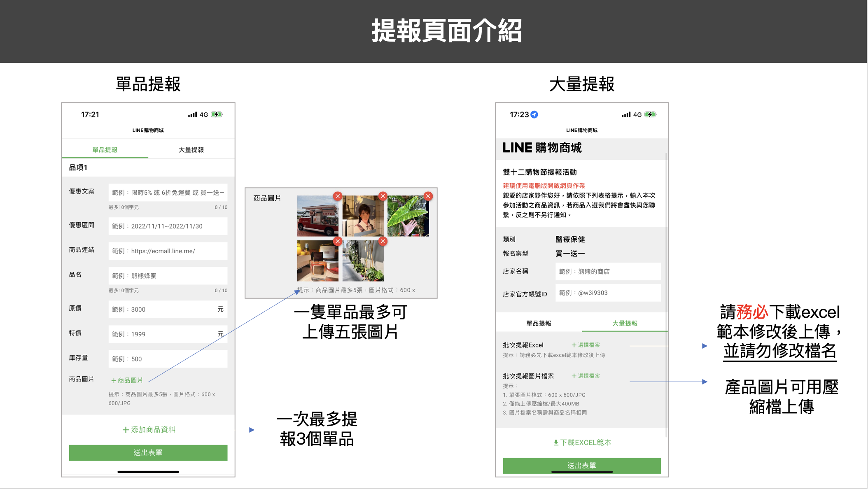Viewport: 868px width, 489px height.
Task: Click the 產品圖片可用壓縮檔上傳 caption
Action: tap(782, 397)
